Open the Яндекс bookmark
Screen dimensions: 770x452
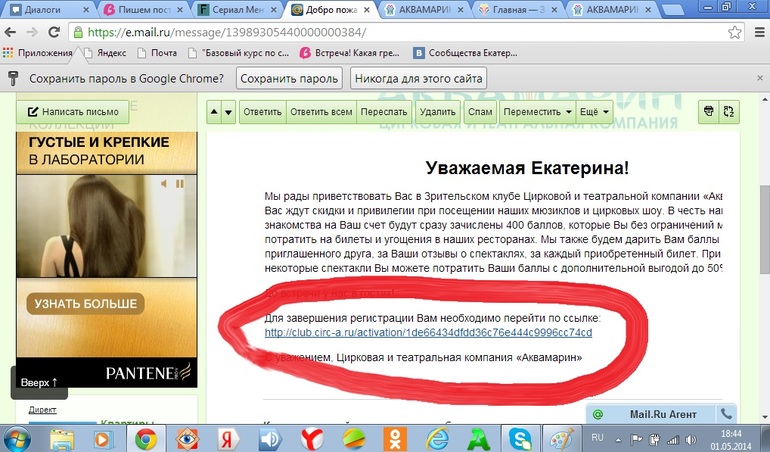(105, 53)
